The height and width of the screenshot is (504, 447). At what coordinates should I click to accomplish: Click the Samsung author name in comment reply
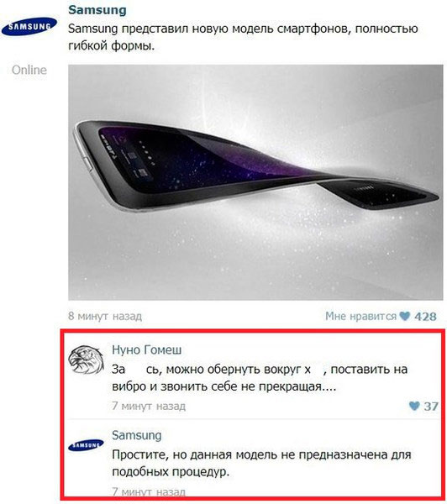(137, 435)
